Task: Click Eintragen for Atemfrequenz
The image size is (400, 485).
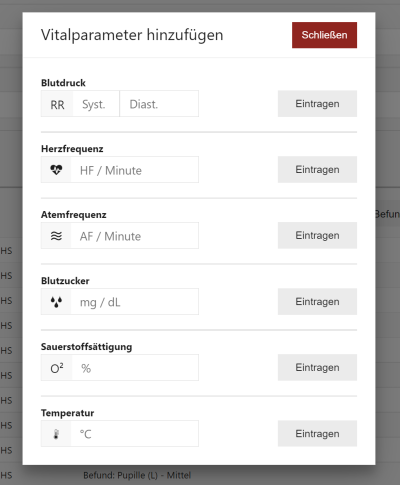Action: pyautogui.click(x=317, y=236)
